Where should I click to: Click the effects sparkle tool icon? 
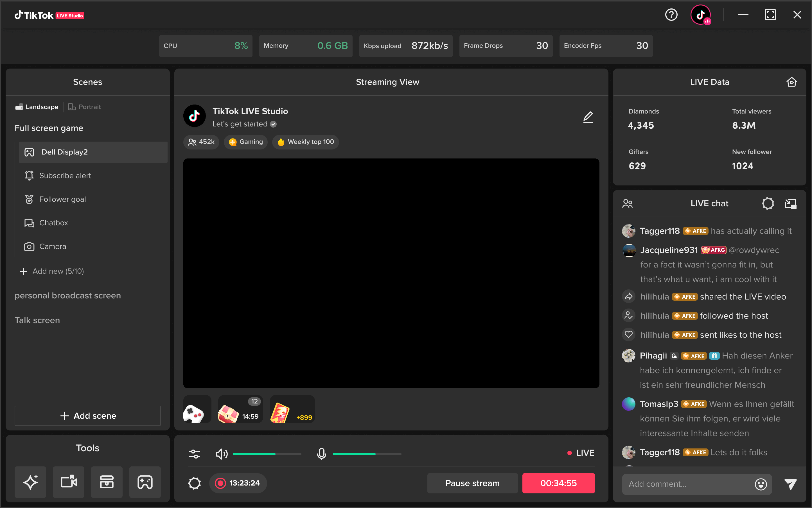click(30, 482)
